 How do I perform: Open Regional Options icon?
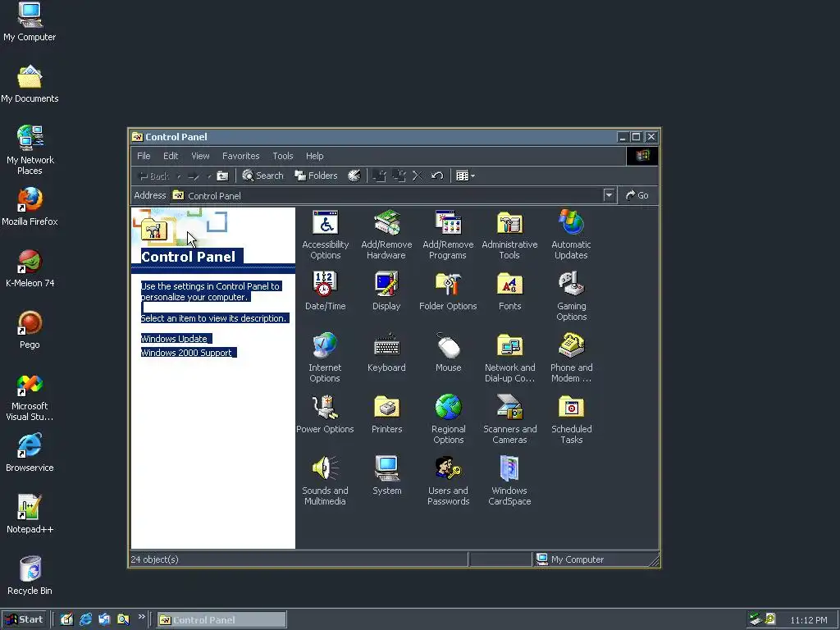pos(449,419)
